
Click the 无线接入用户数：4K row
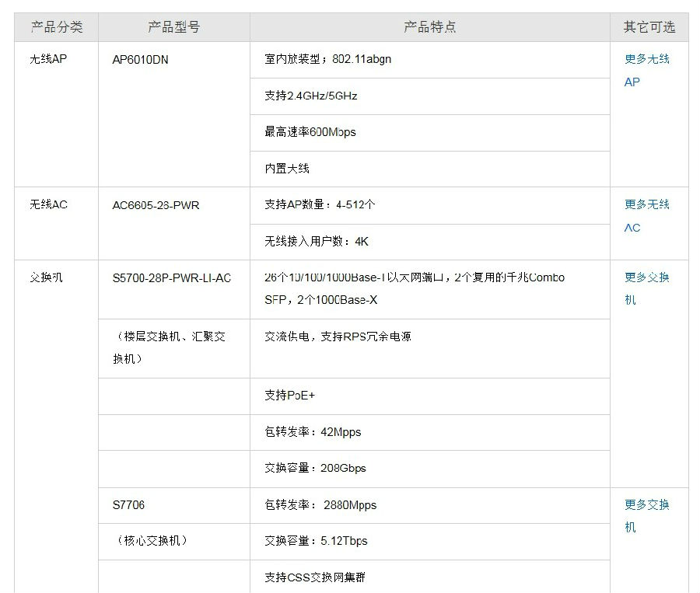click(x=316, y=242)
